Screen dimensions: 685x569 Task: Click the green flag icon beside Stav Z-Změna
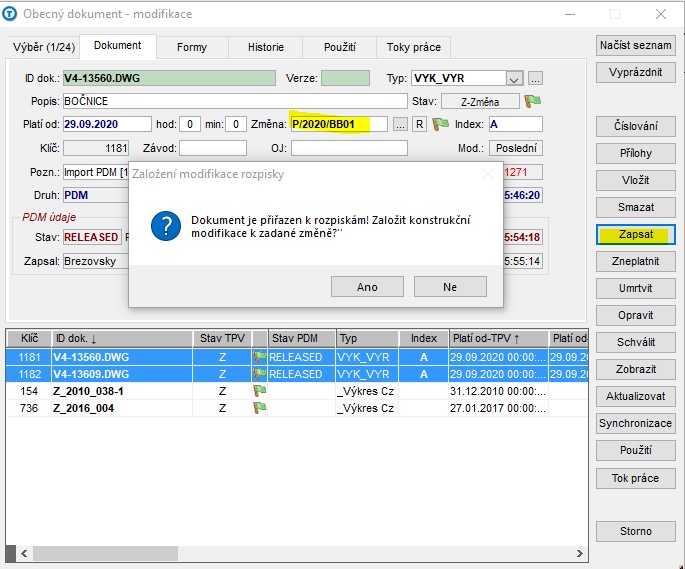(532, 101)
